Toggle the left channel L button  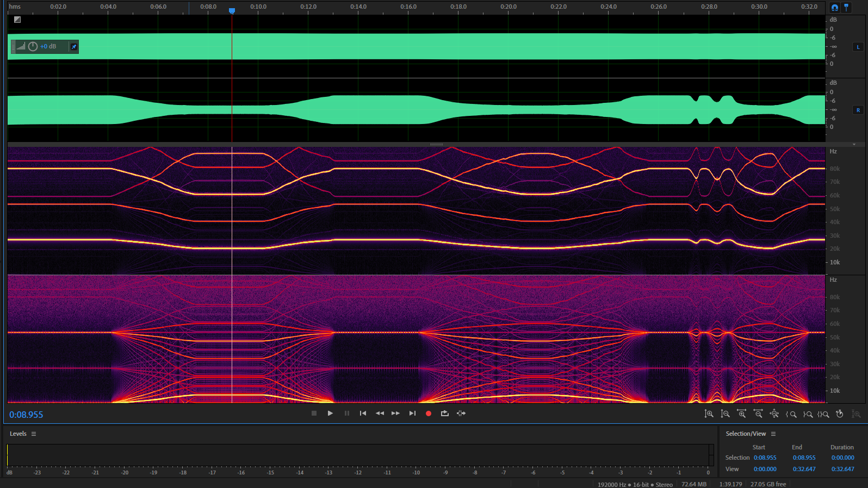tap(858, 47)
